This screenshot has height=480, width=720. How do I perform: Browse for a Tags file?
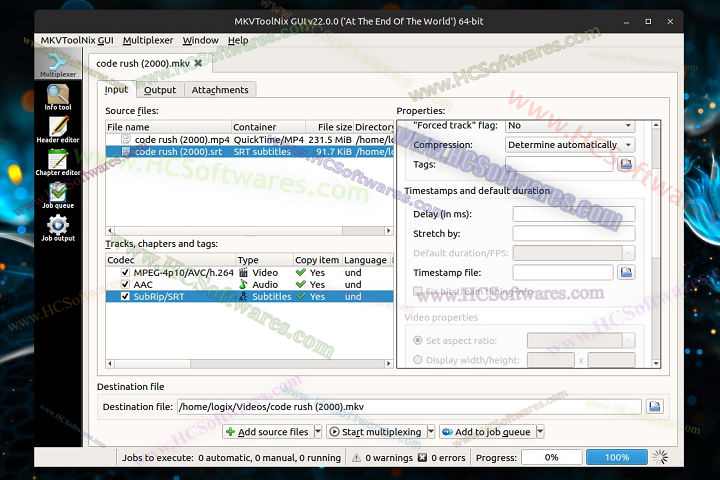click(626, 164)
